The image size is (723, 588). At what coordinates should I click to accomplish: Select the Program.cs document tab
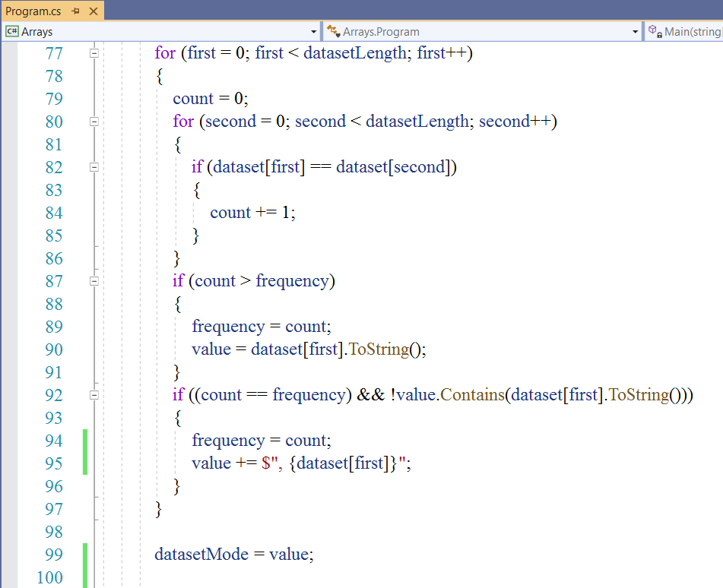(x=33, y=11)
